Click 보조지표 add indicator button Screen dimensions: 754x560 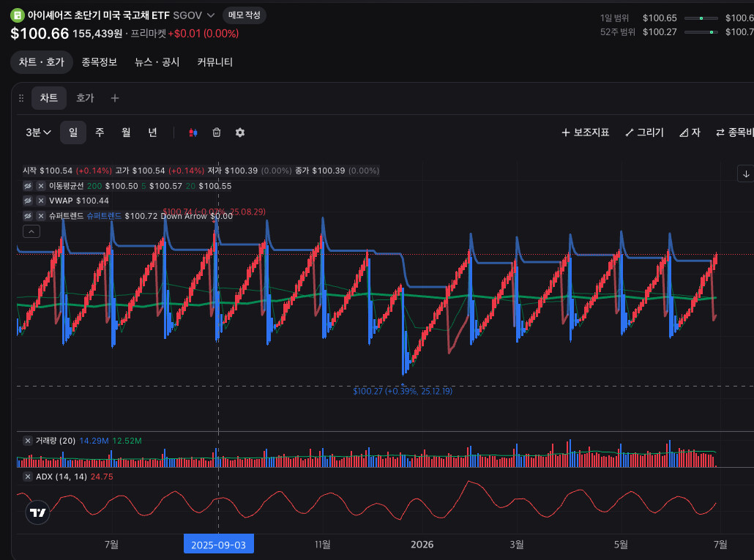pos(585,132)
